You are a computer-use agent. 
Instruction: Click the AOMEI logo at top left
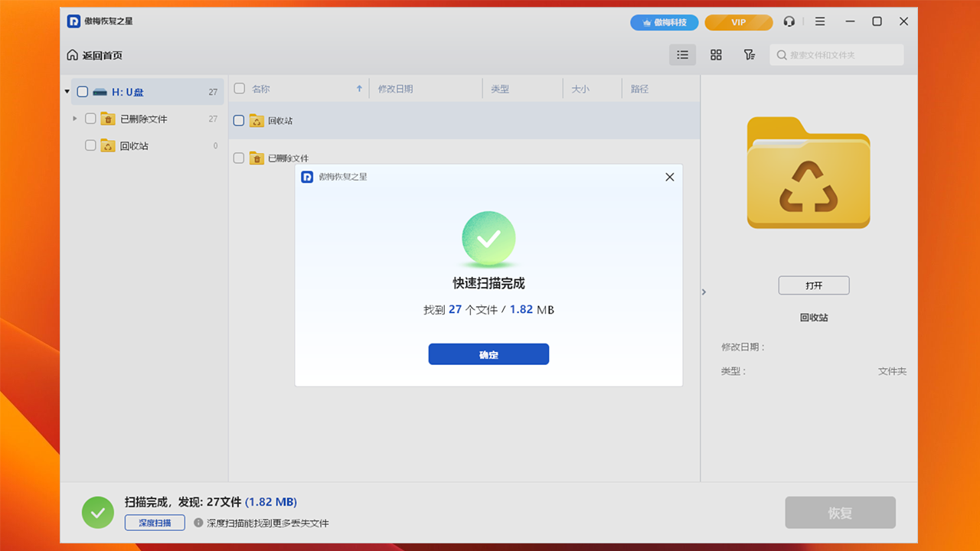coord(77,21)
